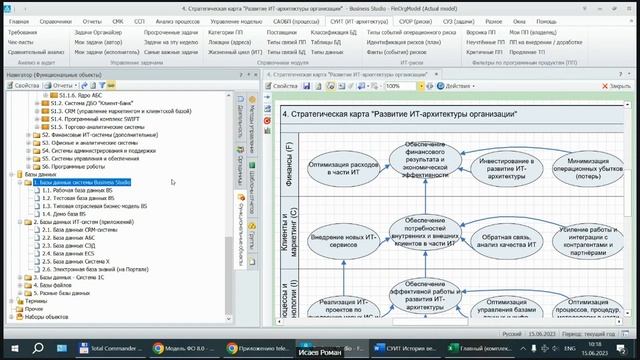The height and width of the screenshot is (360, 640).
Task: Click Воронка ПП ribbon filter
Action: click(x=481, y=32)
